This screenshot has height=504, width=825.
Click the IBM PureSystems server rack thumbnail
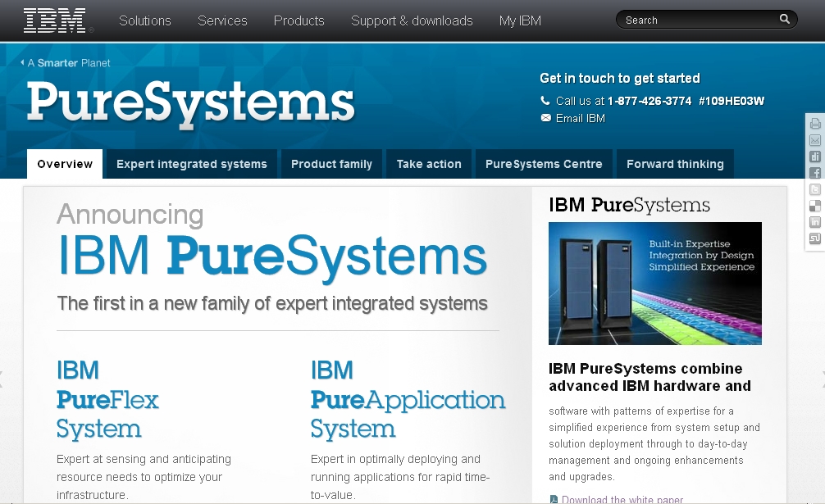[x=655, y=284]
